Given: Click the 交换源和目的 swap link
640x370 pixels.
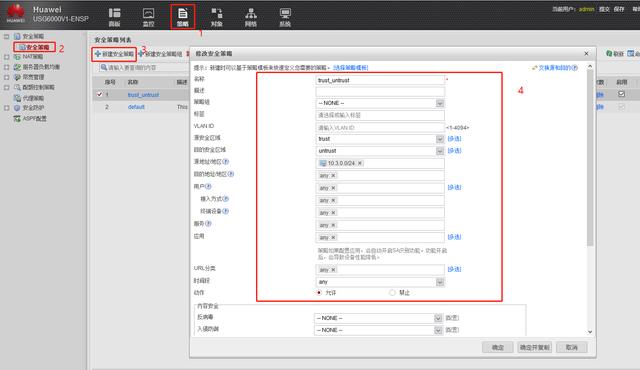Looking at the screenshot, I should (x=555, y=68).
